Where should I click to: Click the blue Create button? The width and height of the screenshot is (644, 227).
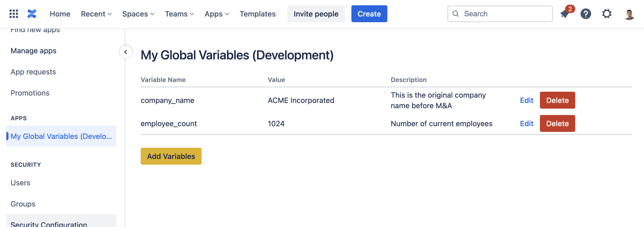(369, 14)
